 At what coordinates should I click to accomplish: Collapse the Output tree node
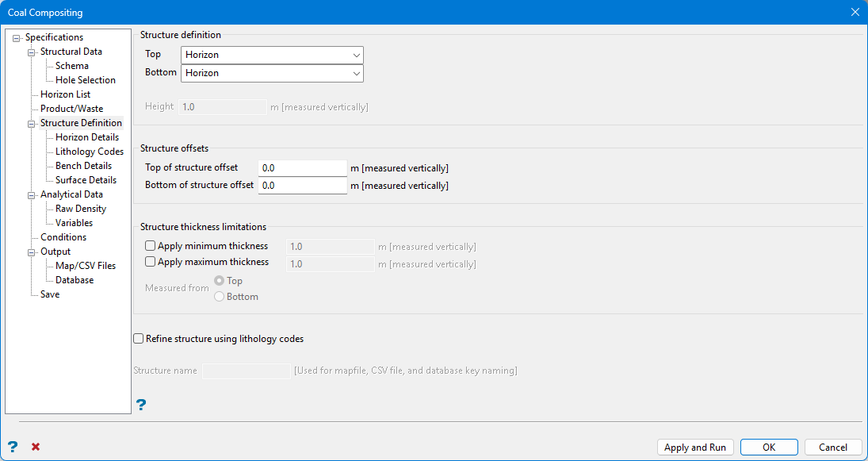32,252
